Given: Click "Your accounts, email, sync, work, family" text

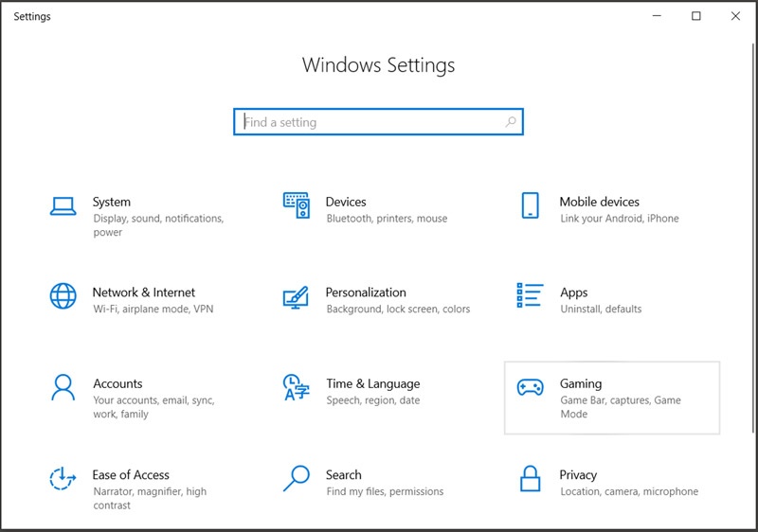Looking at the screenshot, I should click(153, 407).
